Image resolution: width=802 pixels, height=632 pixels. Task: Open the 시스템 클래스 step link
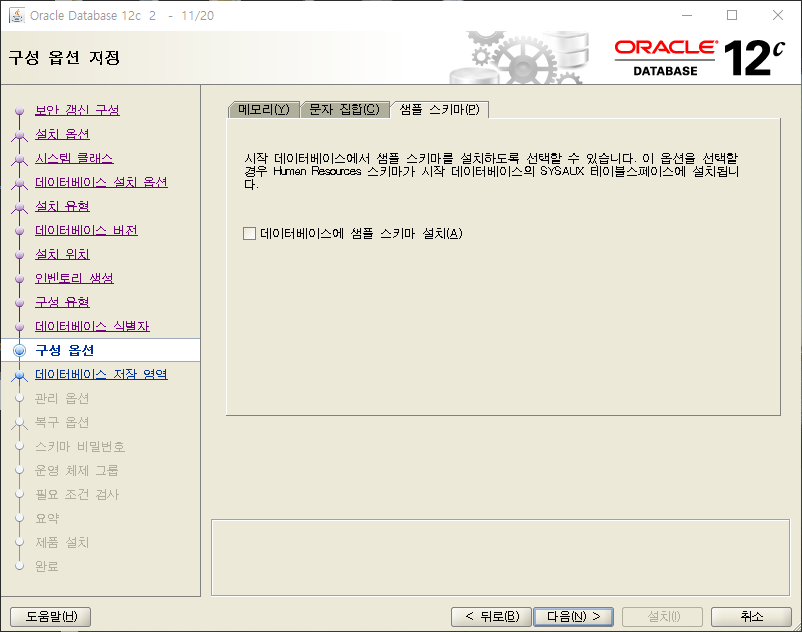pos(74,158)
